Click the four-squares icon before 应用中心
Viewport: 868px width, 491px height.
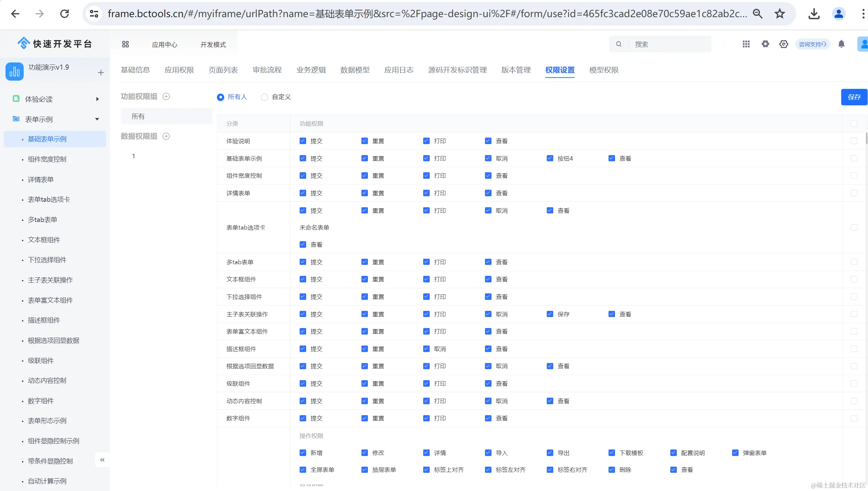pyautogui.click(x=125, y=44)
